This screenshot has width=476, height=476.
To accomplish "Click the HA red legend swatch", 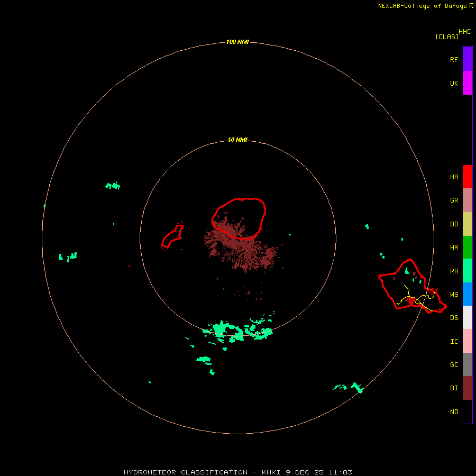I will 467,177.
